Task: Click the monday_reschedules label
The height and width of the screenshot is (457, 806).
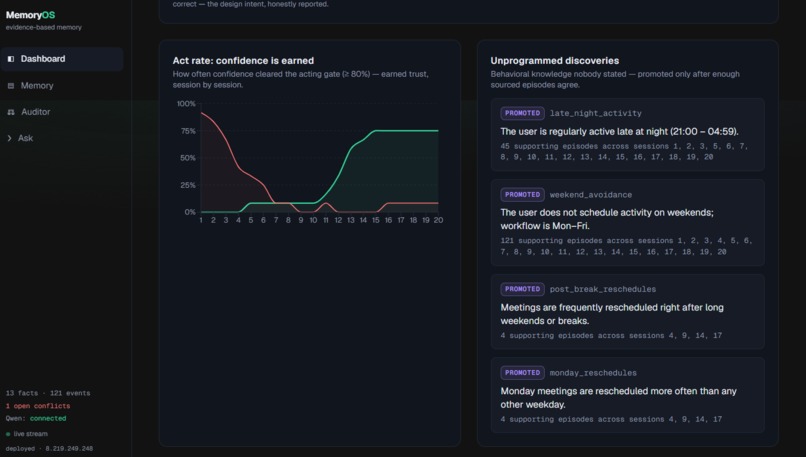Action: click(593, 373)
